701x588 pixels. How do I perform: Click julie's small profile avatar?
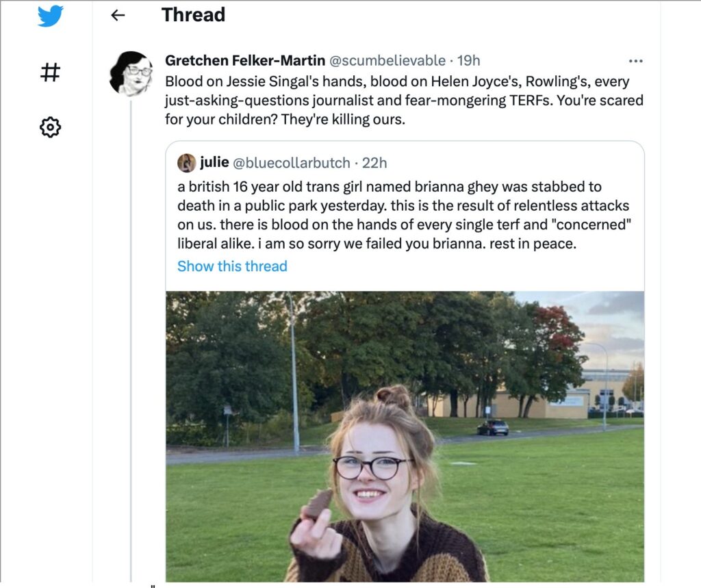click(x=186, y=163)
